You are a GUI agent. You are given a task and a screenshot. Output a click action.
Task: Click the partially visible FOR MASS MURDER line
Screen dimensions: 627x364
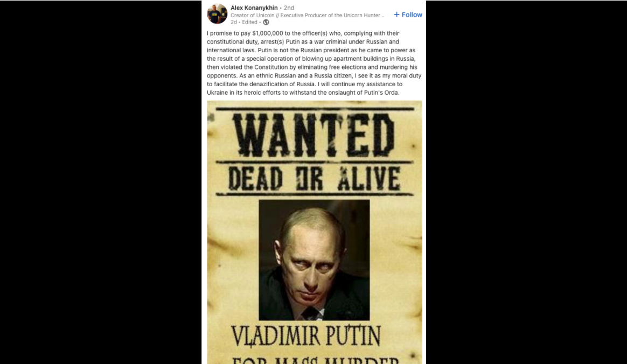tap(315, 359)
